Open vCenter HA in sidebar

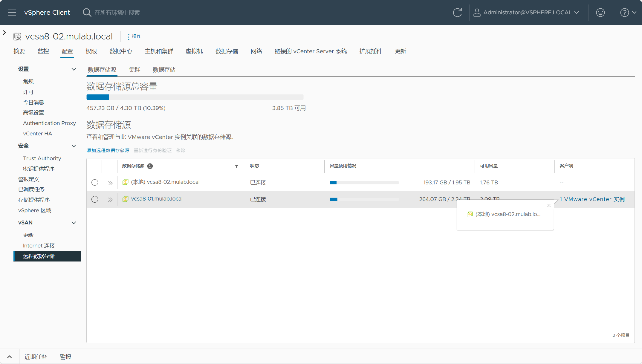(x=37, y=134)
